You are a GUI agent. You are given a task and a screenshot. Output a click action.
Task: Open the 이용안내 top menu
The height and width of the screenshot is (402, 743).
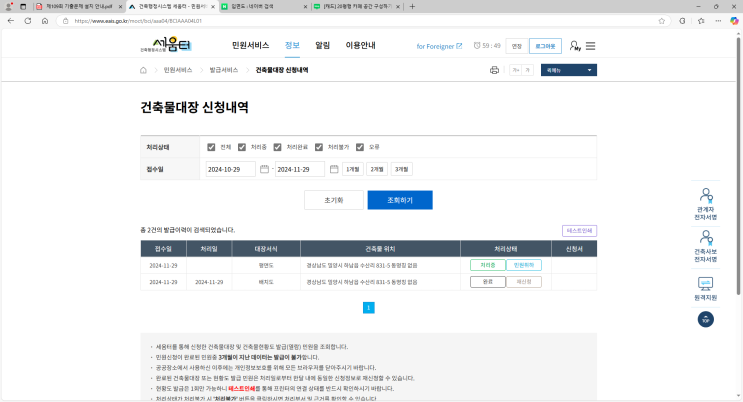360,45
